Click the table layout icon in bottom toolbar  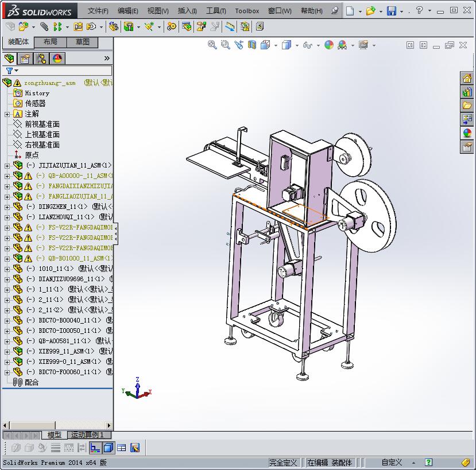tap(122, 448)
